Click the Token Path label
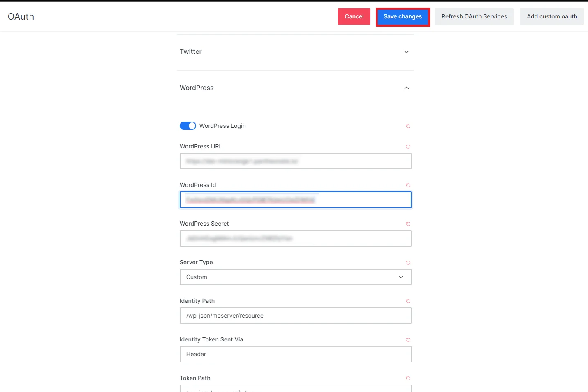This screenshot has width=588, height=392. pyautogui.click(x=195, y=378)
